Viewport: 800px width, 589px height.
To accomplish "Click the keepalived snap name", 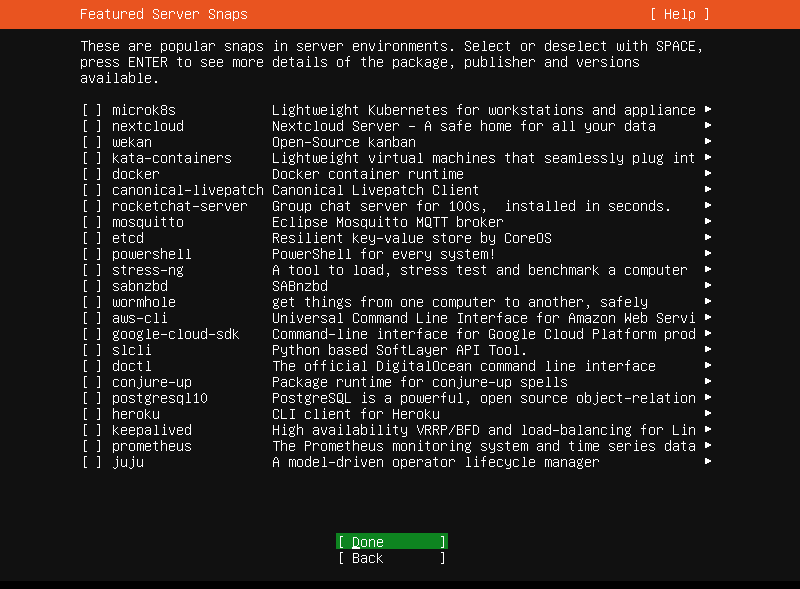I will click(x=152, y=430).
